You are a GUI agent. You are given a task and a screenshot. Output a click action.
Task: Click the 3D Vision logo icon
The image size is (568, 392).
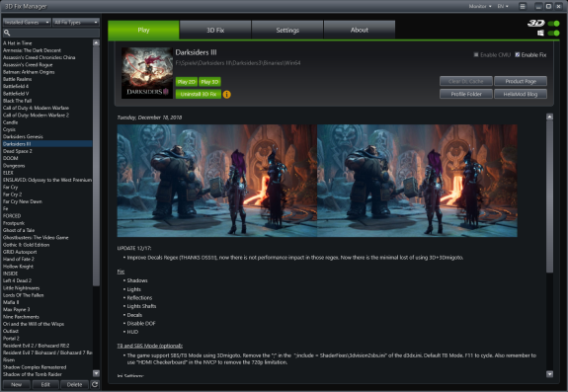(x=536, y=23)
